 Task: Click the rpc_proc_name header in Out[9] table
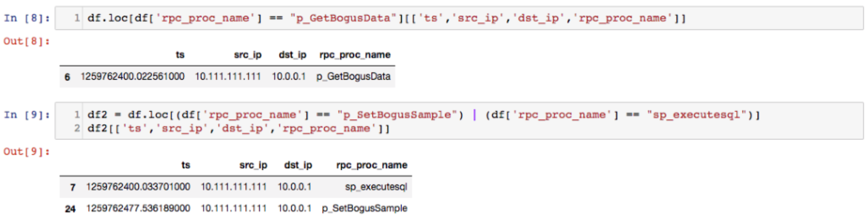pos(372,165)
